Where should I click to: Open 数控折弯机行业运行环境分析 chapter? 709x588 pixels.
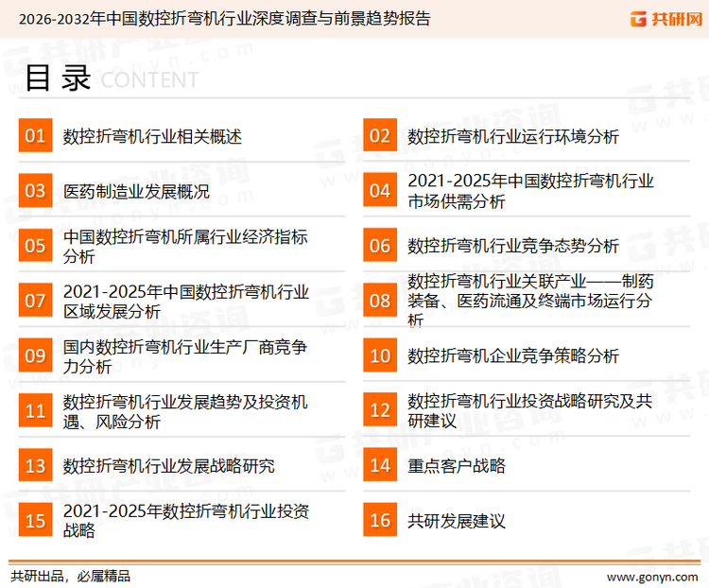tap(512, 136)
